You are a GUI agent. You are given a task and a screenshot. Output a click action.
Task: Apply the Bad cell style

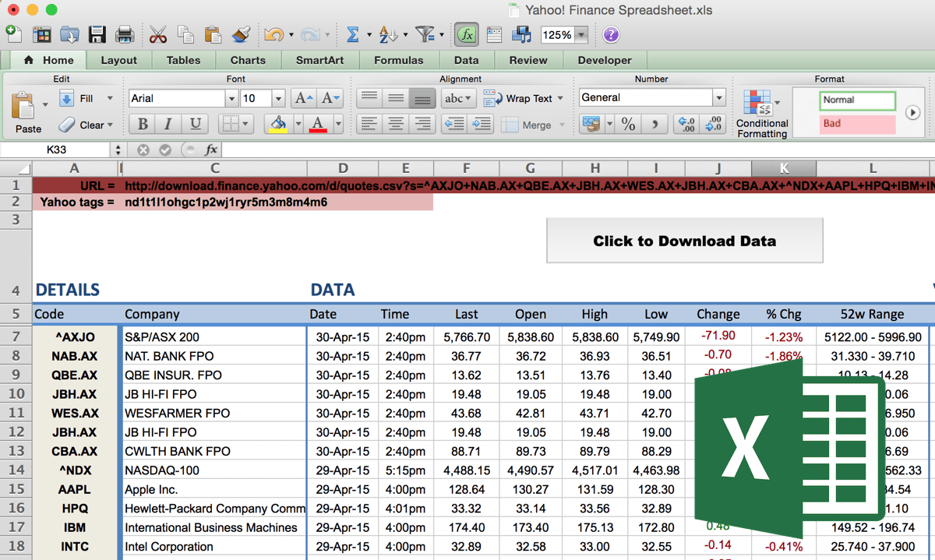point(857,123)
